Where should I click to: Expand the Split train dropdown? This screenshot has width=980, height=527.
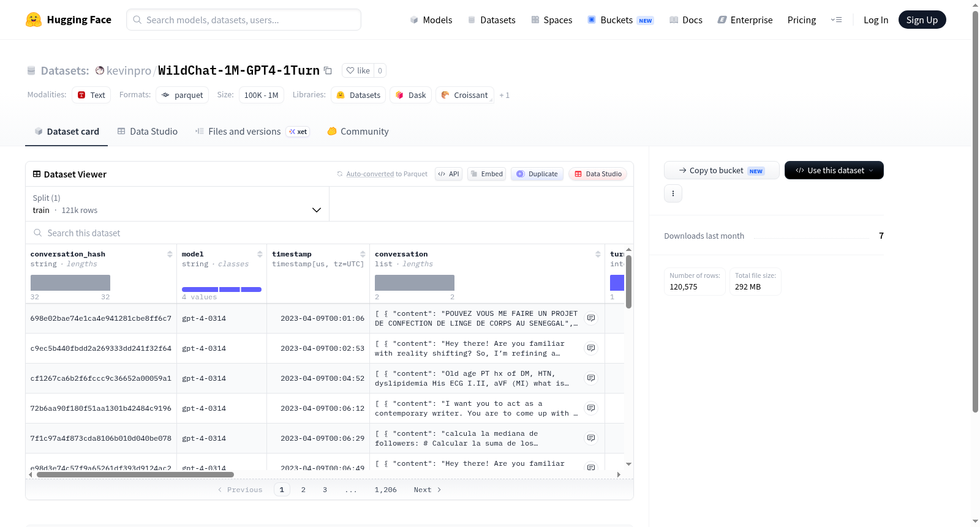[x=178, y=204]
